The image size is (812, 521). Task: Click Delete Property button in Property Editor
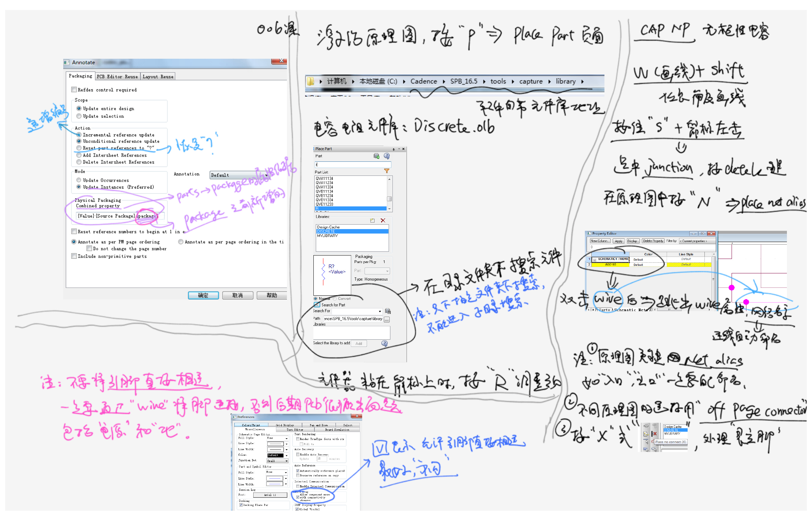click(653, 241)
